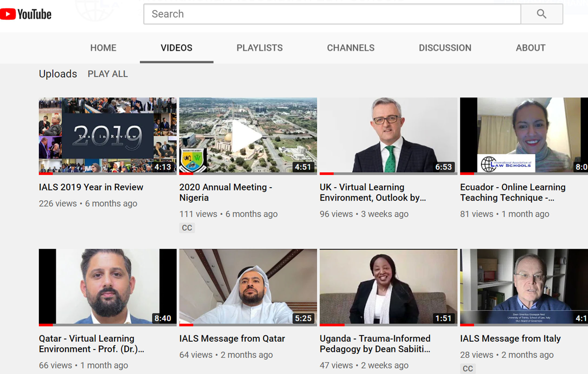Click the 6:53 duration badge
This screenshot has height=374, width=588.
pos(444,167)
